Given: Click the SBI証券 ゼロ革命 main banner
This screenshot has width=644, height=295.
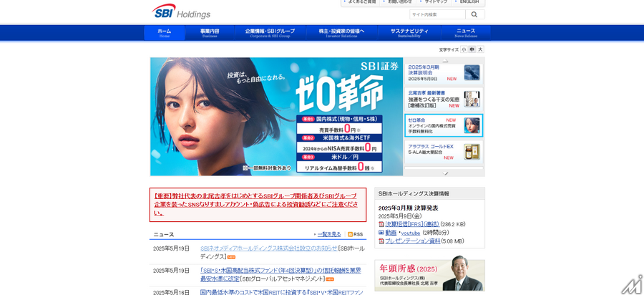Looking at the screenshot, I should click(x=276, y=117).
